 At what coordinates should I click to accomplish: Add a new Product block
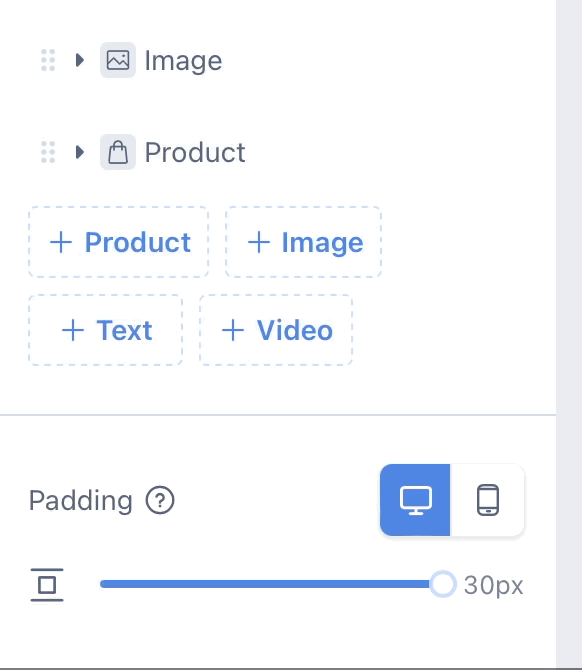118,242
